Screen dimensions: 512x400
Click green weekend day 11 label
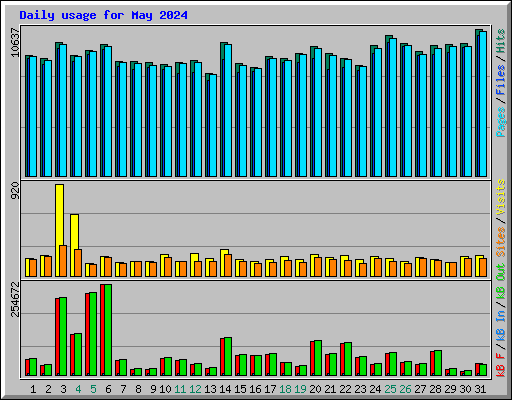coord(180,389)
